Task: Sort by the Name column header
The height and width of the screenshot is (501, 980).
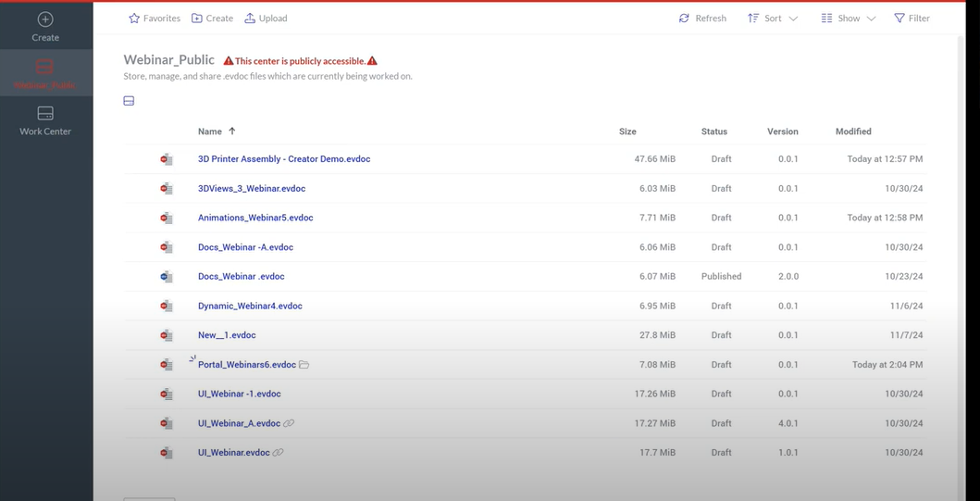Action: tap(210, 132)
